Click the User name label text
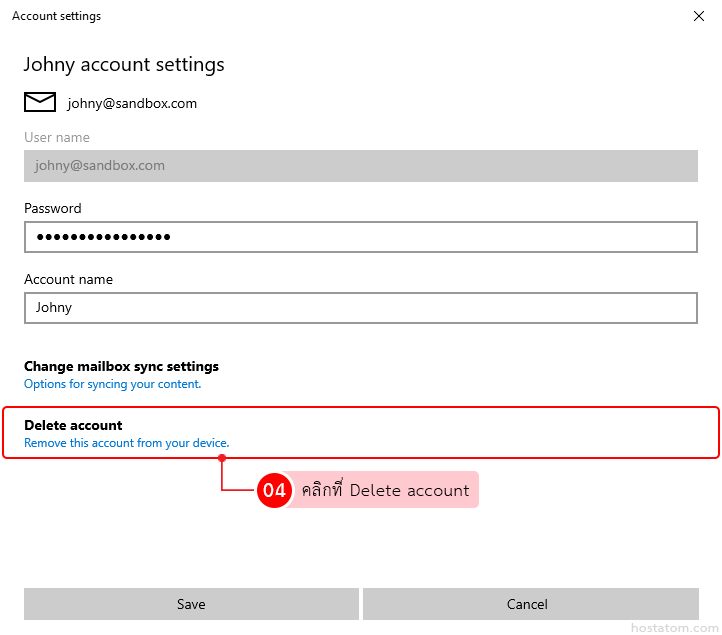Screen dimensions: 722x635 coord(57,137)
